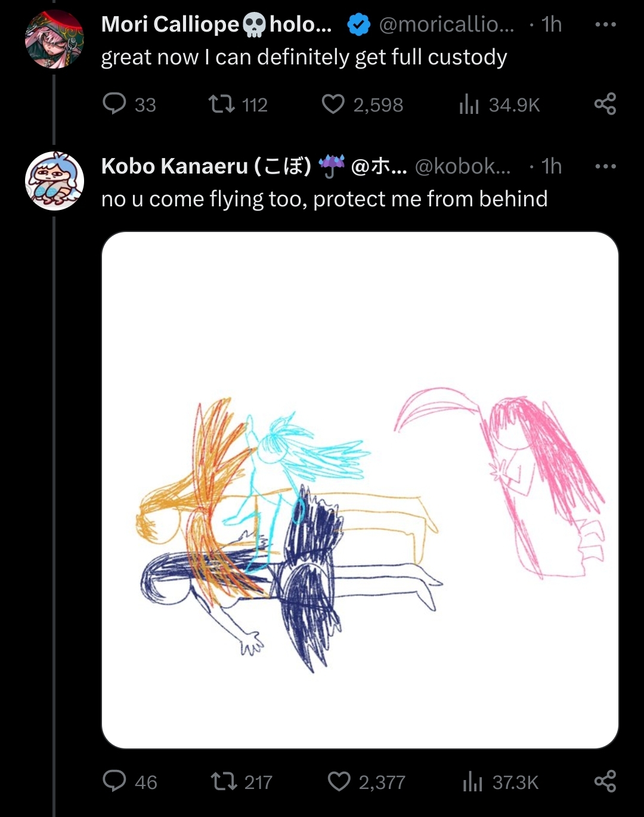This screenshot has width=644, height=817.
Task: Share Kobo Kanaeru's tweet
Action: click(x=605, y=782)
